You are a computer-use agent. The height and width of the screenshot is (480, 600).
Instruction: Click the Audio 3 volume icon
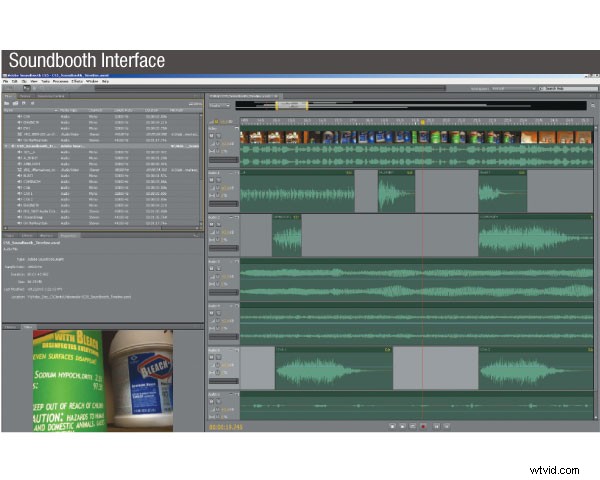click(212, 276)
